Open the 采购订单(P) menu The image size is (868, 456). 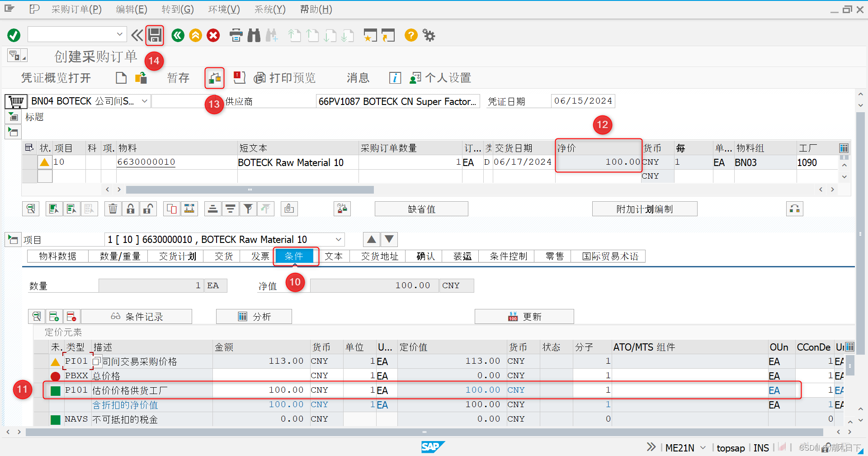[76, 9]
